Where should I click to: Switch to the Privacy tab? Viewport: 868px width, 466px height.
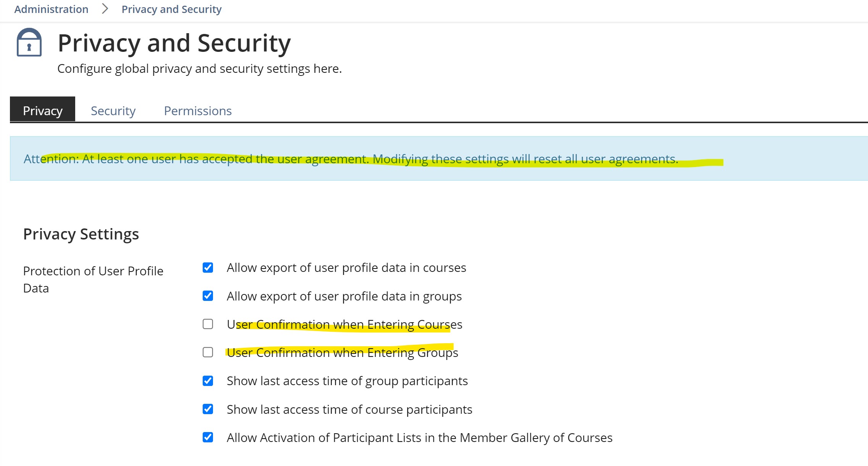(x=42, y=111)
